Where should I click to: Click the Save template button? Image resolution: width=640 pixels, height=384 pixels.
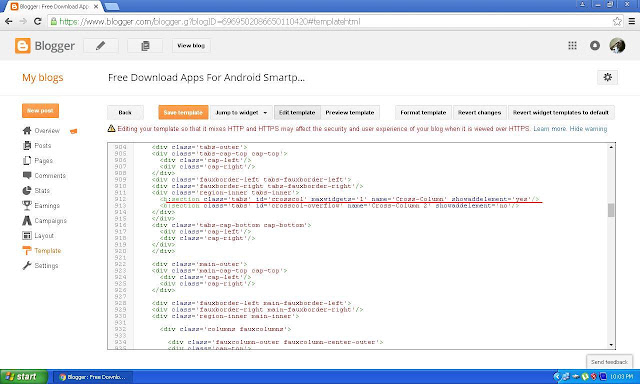click(x=183, y=112)
